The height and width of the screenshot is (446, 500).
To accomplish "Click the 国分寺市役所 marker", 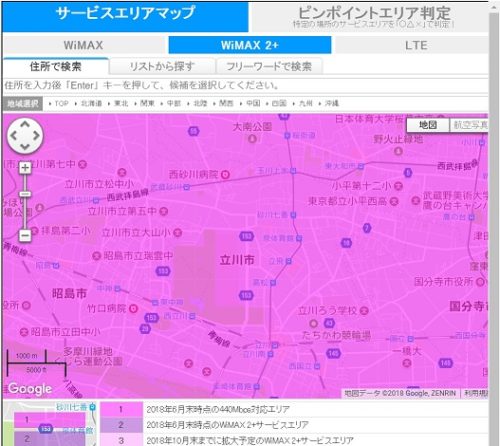I will [480, 282].
